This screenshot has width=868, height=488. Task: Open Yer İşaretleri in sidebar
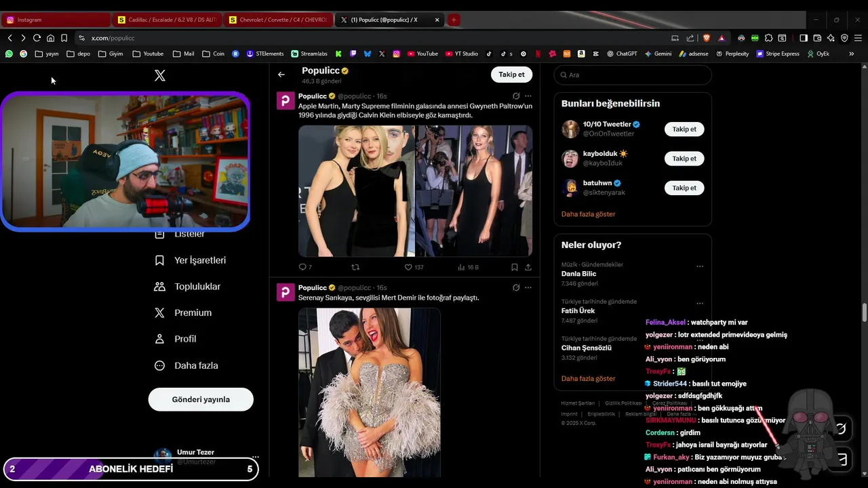click(191, 260)
